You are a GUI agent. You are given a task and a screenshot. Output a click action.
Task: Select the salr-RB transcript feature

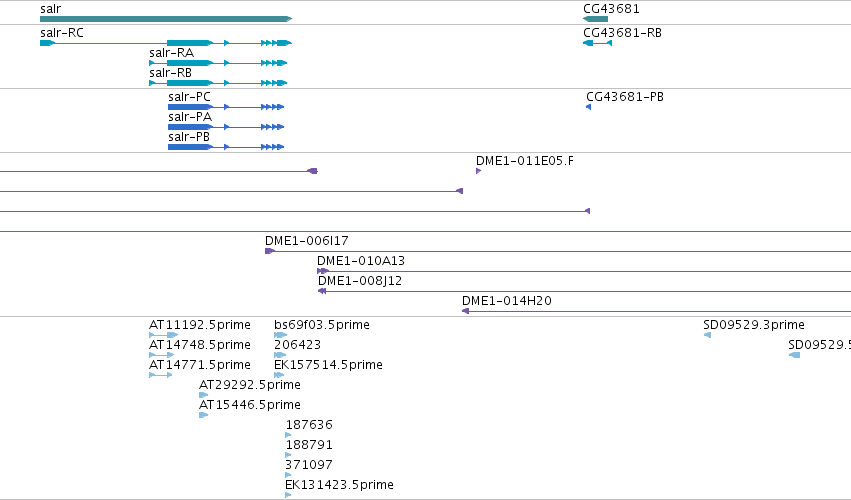(218, 83)
